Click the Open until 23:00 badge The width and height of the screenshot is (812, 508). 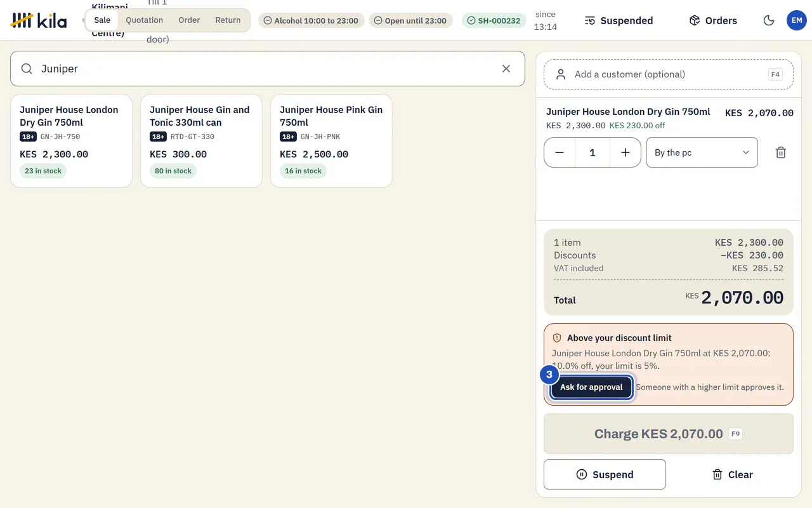pos(410,20)
